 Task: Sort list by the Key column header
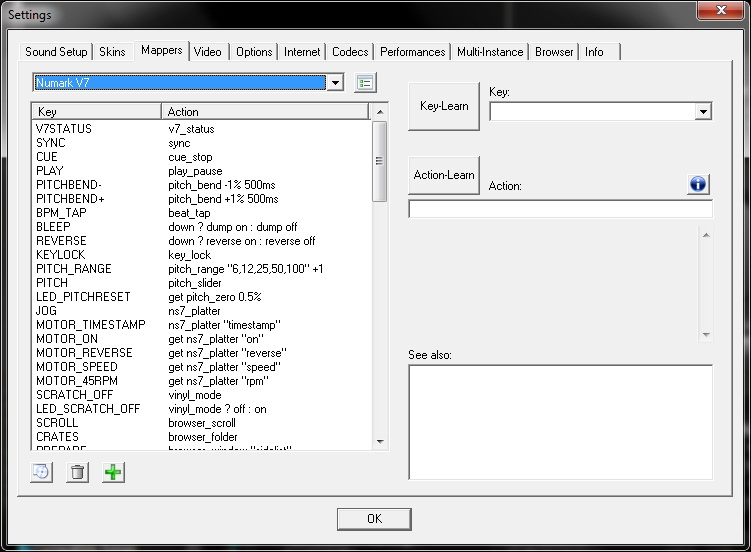click(96, 111)
